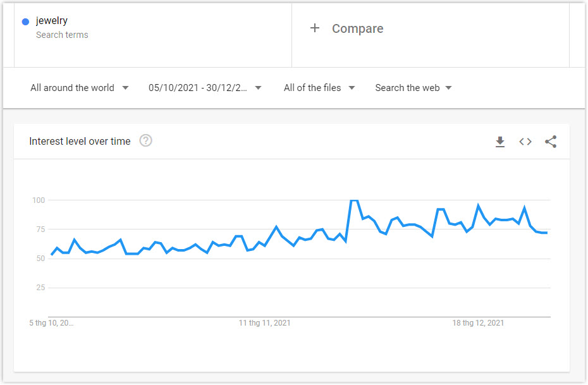Edit the jewelry search term
The width and height of the screenshot is (588, 385).
(x=52, y=21)
